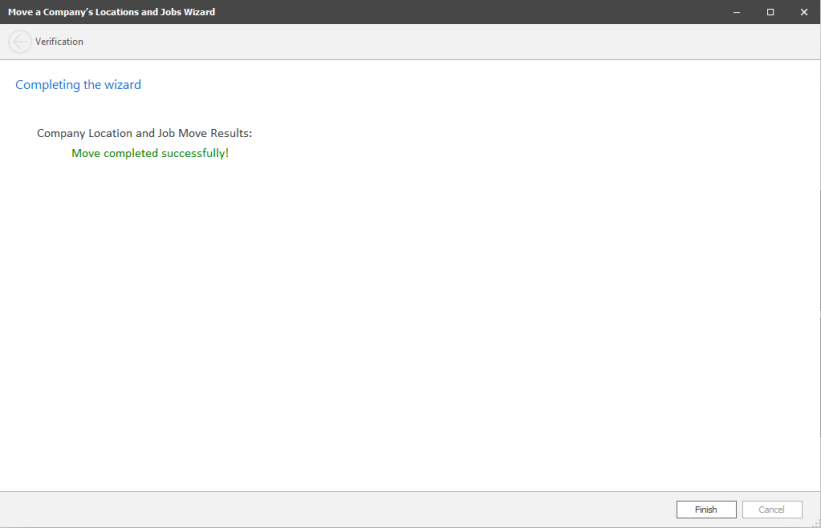
Task: Click the word 'completed' in the green message
Action: (x=131, y=153)
